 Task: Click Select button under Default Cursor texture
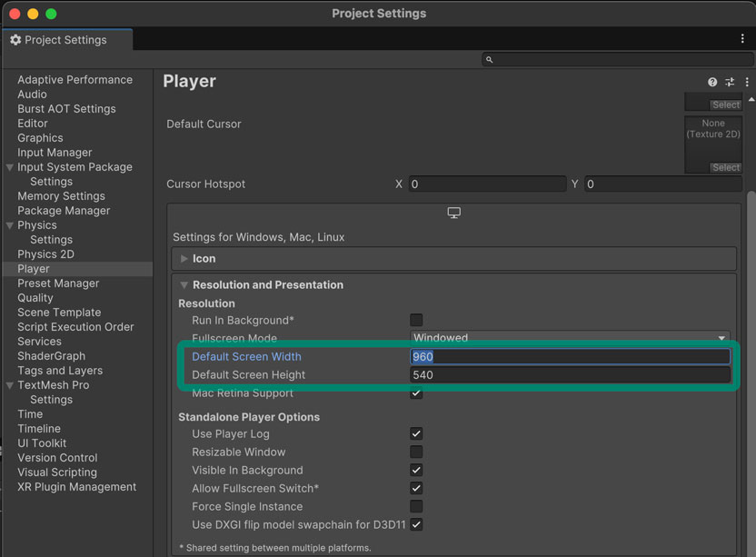[726, 167]
